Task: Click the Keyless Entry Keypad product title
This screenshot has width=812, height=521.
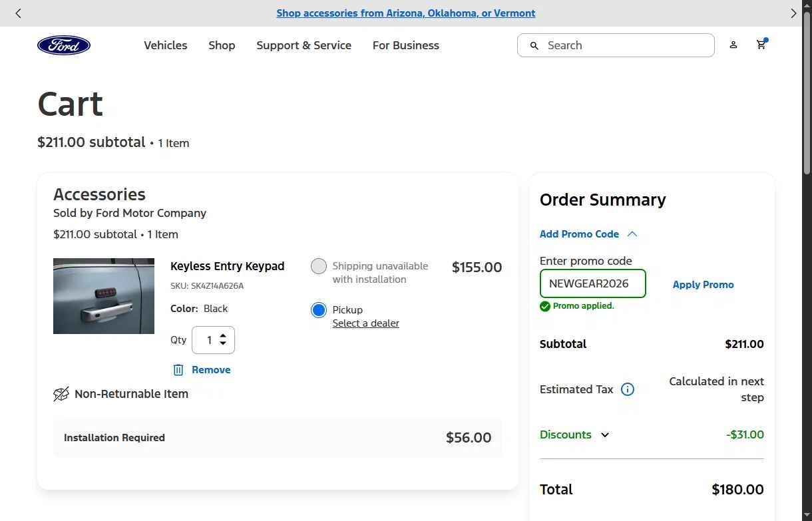Action: click(x=228, y=266)
